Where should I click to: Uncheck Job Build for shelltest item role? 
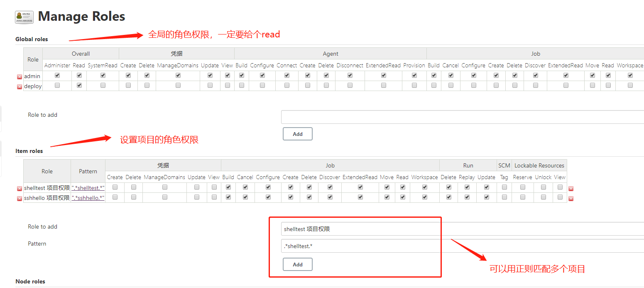pyautogui.click(x=228, y=187)
